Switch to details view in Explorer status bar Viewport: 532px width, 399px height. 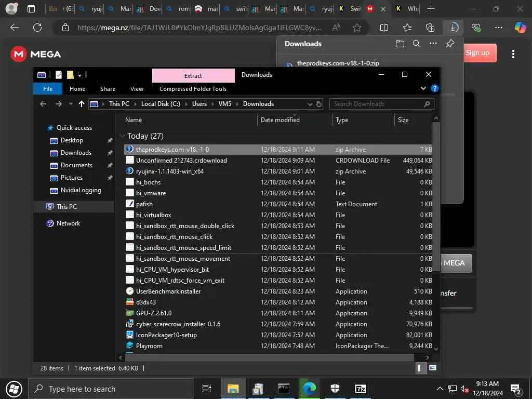pyautogui.click(x=420, y=368)
